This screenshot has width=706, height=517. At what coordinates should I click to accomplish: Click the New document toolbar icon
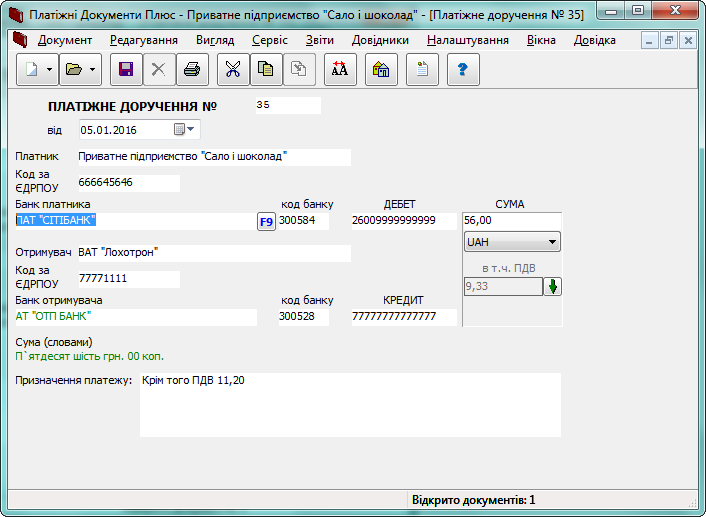tap(32, 69)
